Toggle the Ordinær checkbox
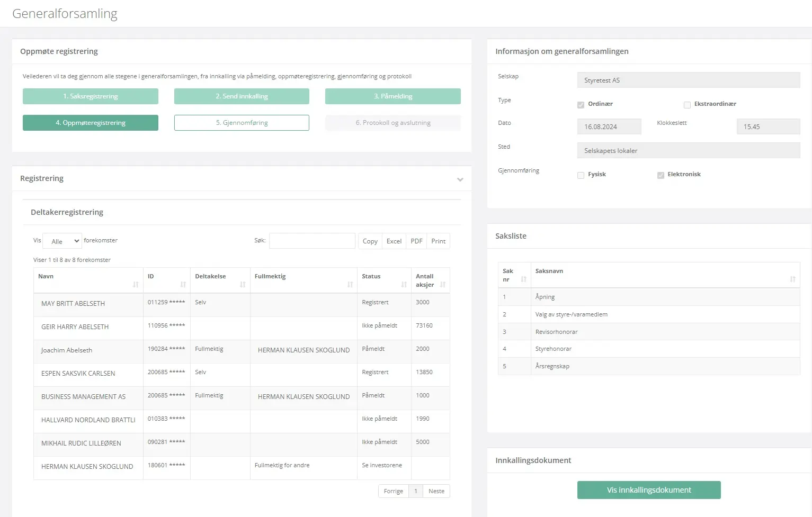The height and width of the screenshot is (517, 812). click(581, 105)
